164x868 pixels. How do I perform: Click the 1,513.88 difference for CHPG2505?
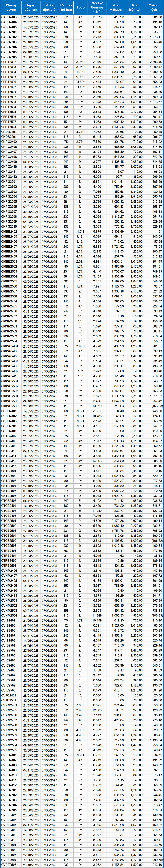coord(156,201)
